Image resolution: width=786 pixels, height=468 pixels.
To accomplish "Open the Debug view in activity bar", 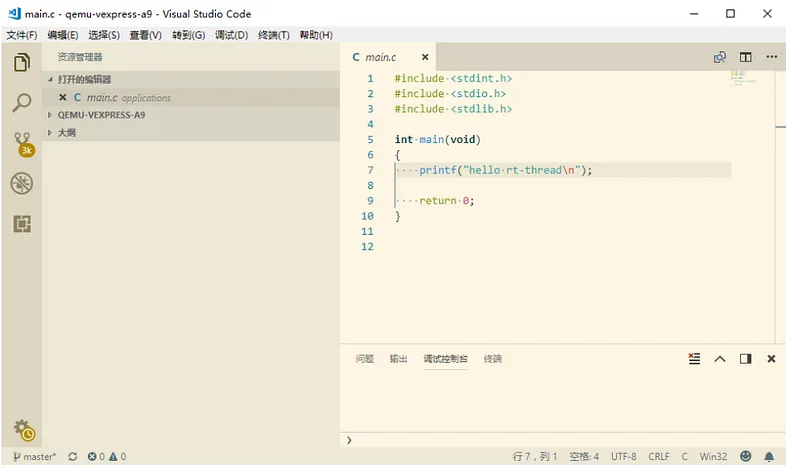I will pyautogui.click(x=22, y=183).
